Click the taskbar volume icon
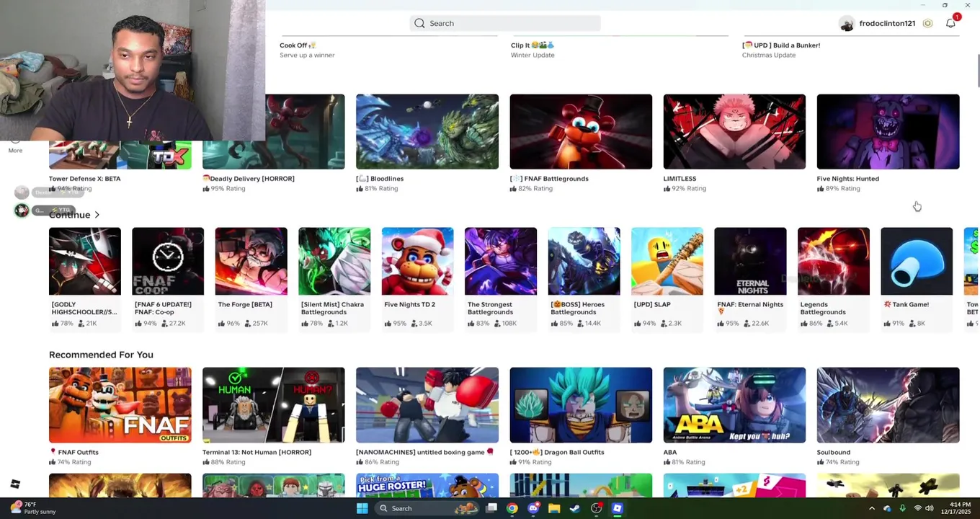 click(x=930, y=508)
